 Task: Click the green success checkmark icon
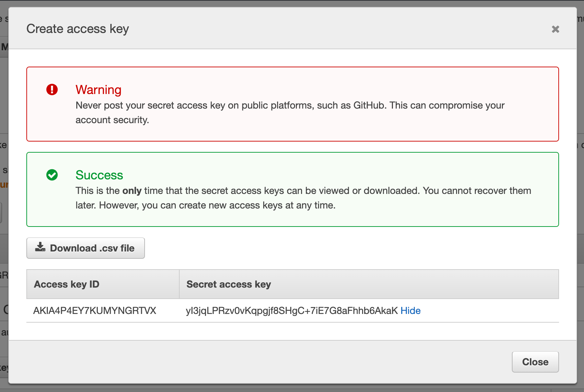tap(52, 175)
